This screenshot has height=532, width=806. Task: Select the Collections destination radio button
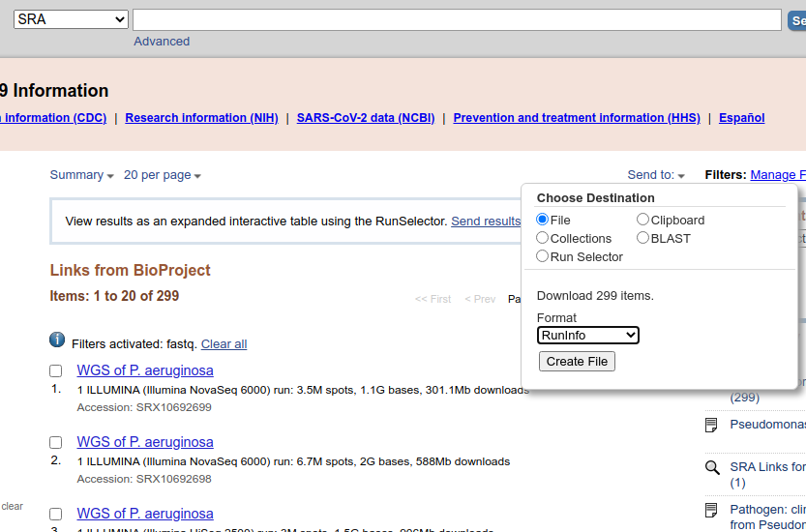click(x=542, y=238)
